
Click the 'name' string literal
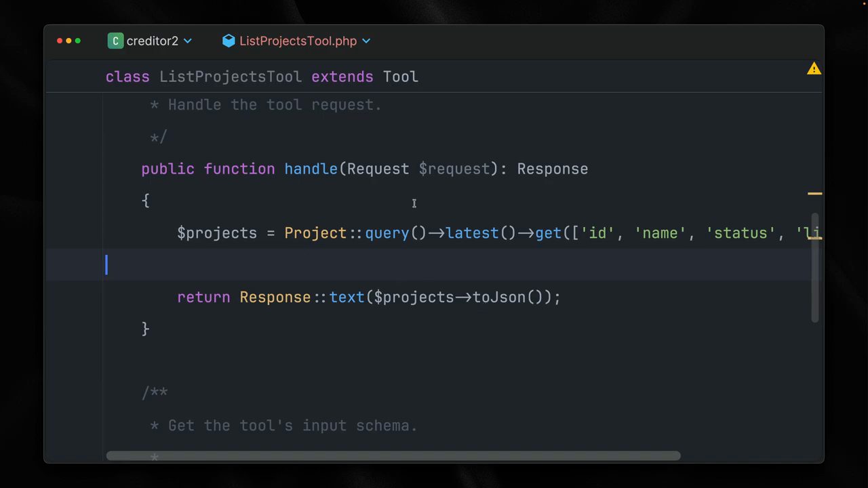(660, 233)
